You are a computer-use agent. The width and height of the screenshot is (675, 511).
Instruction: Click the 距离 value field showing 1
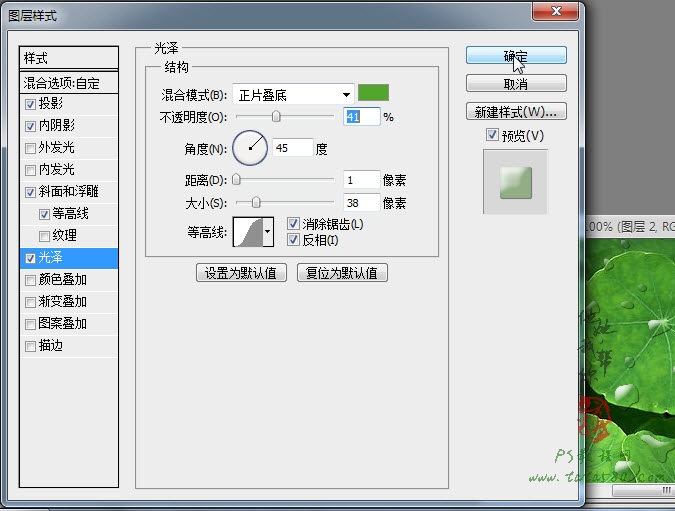(x=362, y=180)
